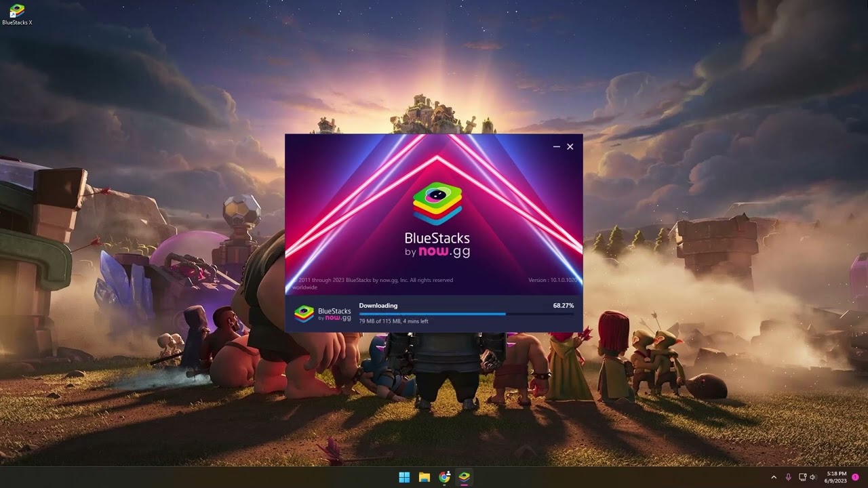Open the network status tray icon
This screenshot has width=868, height=488.
coord(803,477)
